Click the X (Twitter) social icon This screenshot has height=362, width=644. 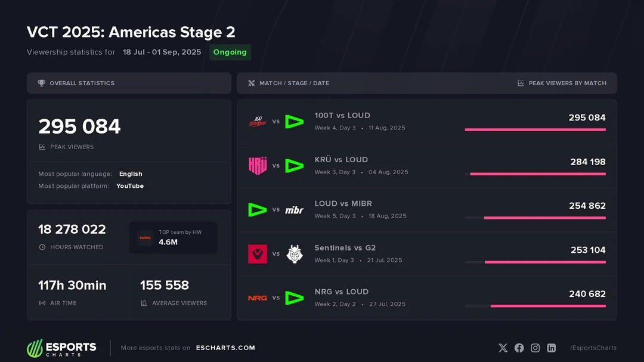(503, 348)
